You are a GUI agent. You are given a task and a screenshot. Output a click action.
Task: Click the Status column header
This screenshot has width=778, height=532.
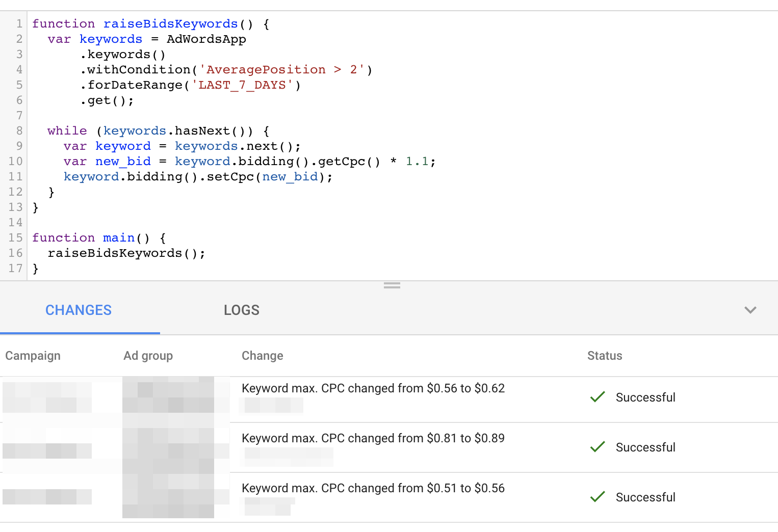coord(604,356)
